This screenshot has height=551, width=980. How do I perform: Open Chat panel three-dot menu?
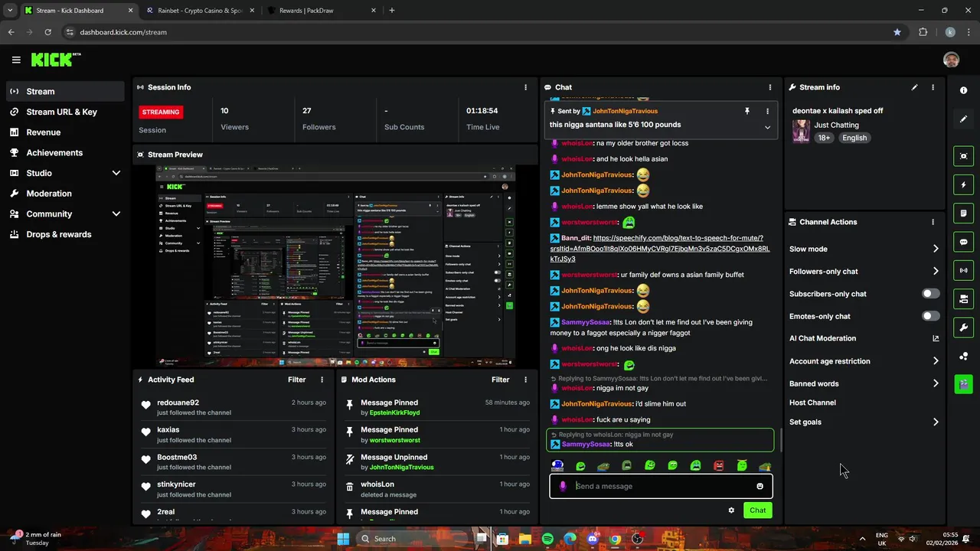pos(770,87)
